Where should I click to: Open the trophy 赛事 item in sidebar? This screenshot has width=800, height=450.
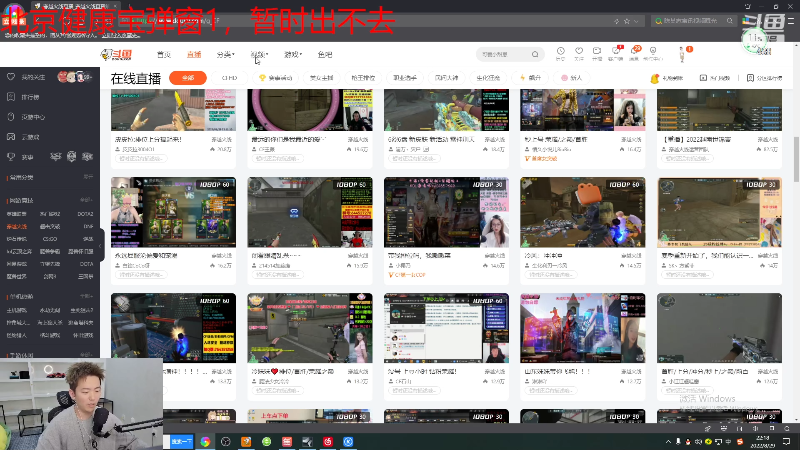[20, 157]
